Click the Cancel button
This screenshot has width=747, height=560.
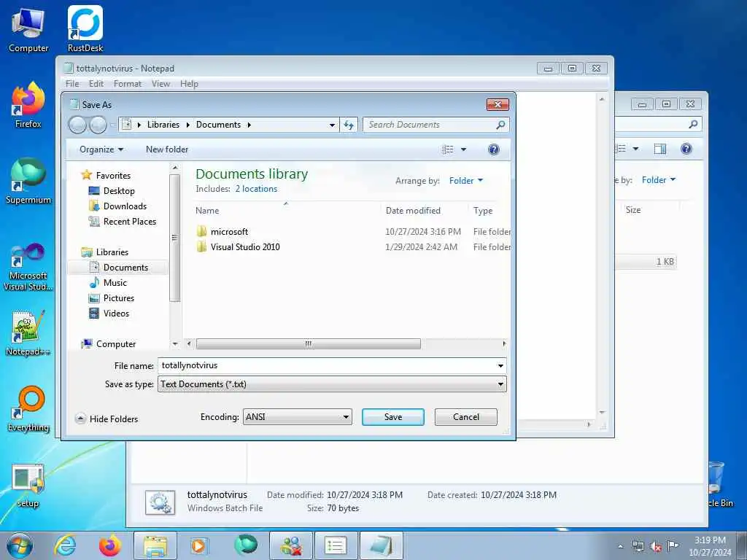pos(466,417)
